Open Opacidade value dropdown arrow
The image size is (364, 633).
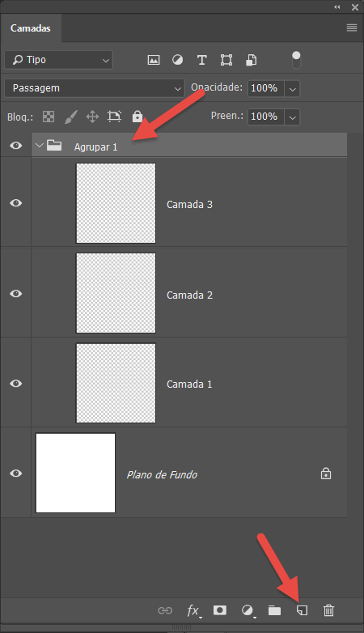(293, 88)
